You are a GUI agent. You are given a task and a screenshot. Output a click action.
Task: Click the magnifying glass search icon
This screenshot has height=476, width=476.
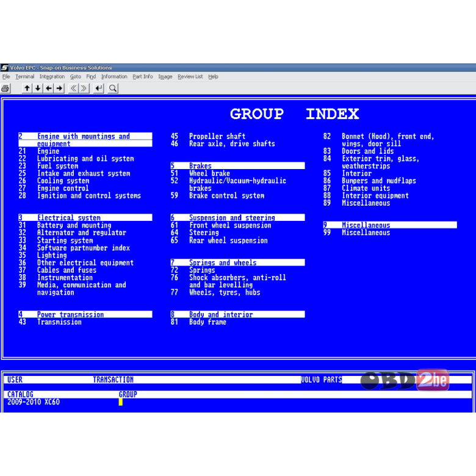[113, 88]
